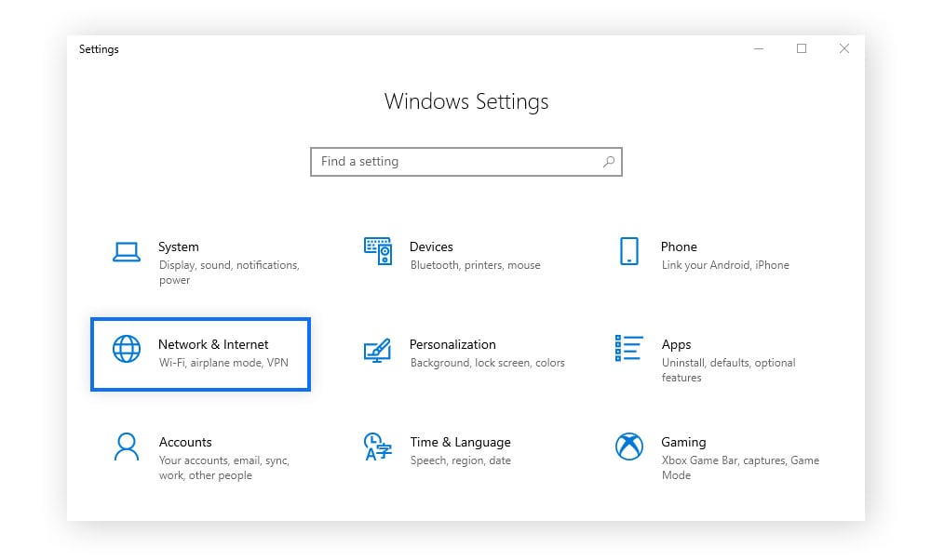Click 'Uninstall, defaults, optional features' description

tap(728, 369)
